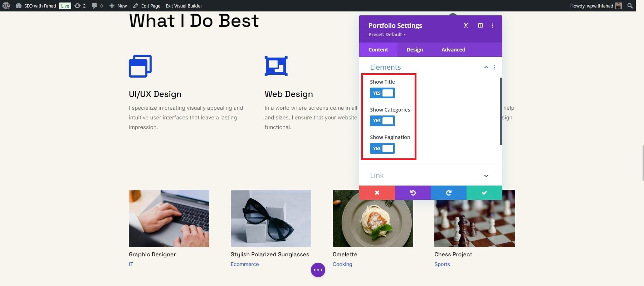Switch to the Advanced tab
This screenshot has width=644, height=286.
click(x=453, y=50)
